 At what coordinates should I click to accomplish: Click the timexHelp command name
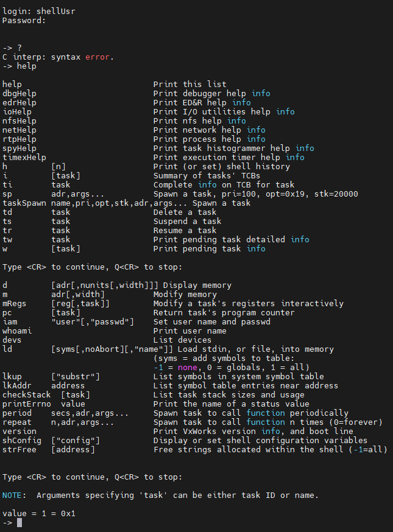coord(24,158)
